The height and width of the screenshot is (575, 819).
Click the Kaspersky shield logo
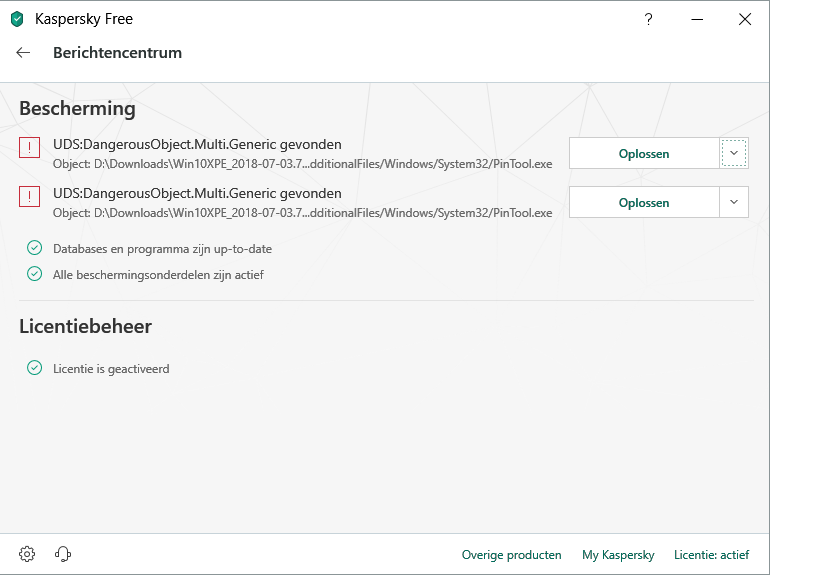[17, 19]
